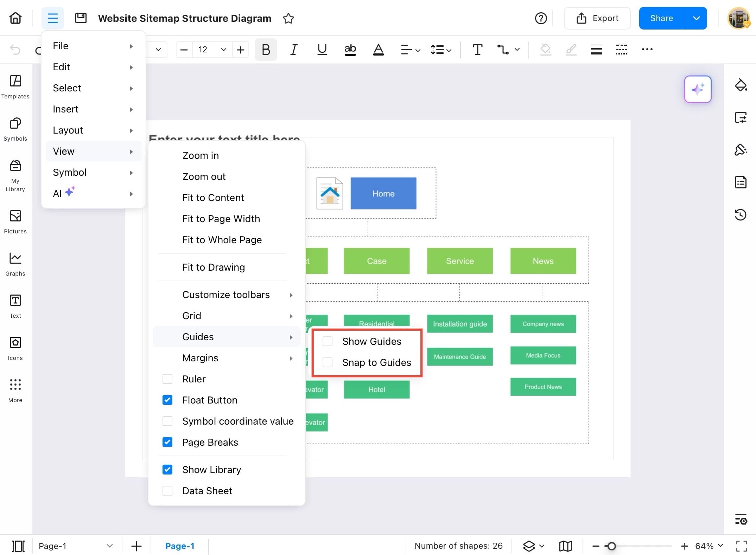Favorite the diagram with star icon
Image resolution: width=756 pixels, height=555 pixels.
(x=288, y=18)
